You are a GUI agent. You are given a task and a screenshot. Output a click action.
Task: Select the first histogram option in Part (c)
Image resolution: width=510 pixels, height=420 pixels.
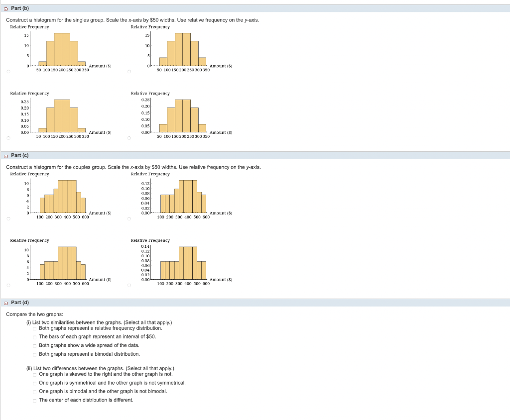(8, 219)
